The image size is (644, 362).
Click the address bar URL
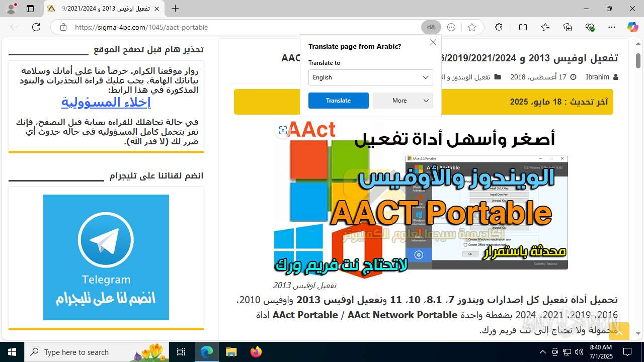[141, 27]
